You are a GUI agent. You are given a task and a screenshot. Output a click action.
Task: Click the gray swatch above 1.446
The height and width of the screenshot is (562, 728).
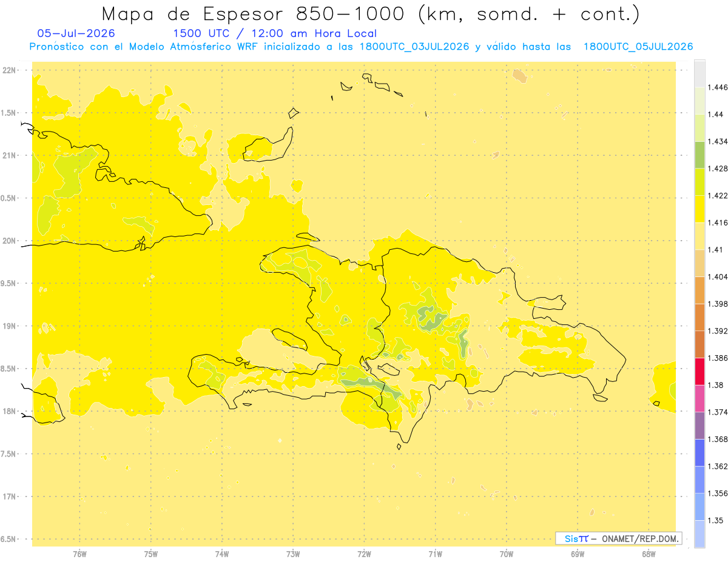(x=699, y=73)
